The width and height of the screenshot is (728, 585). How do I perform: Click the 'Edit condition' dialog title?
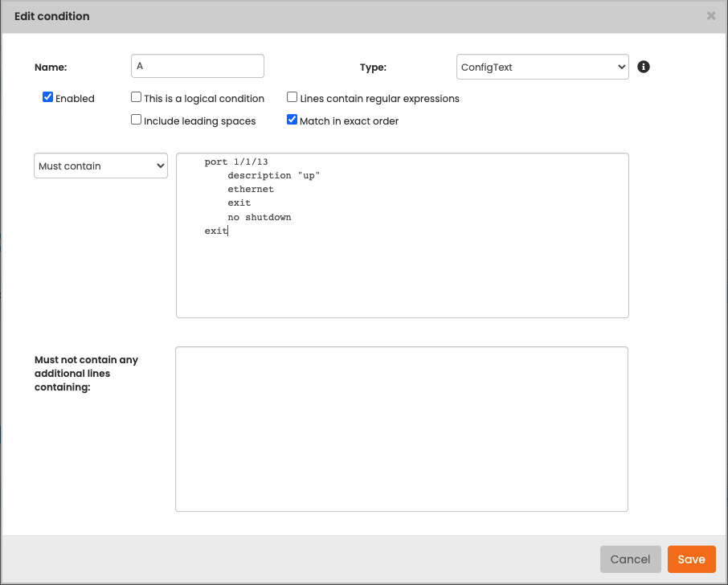coord(52,16)
